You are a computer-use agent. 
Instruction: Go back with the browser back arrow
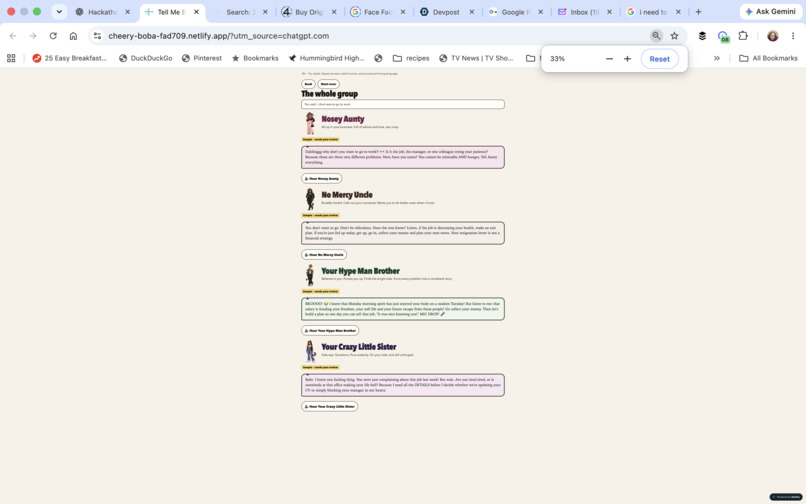pyautogui.click(x=13, y=35)
